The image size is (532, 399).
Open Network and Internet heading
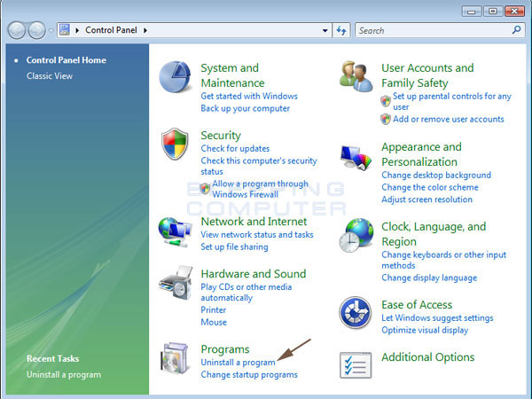point(254,222)
